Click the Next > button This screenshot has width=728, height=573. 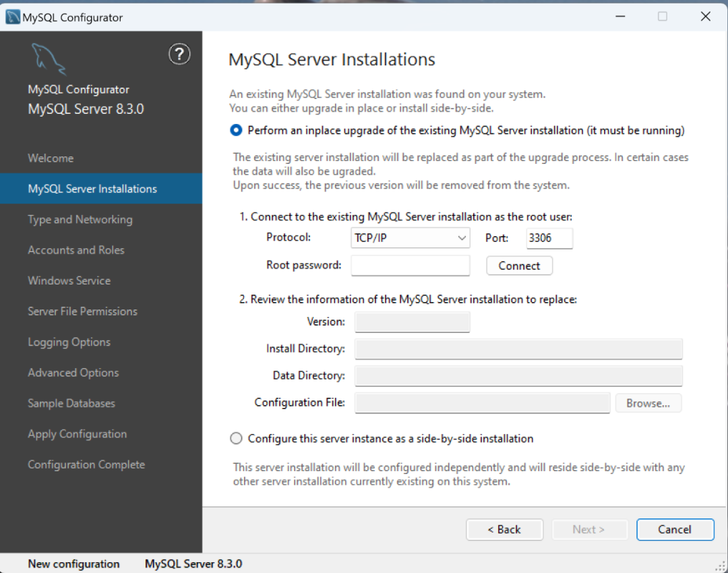pyautogui.click(x=588, y=529)
